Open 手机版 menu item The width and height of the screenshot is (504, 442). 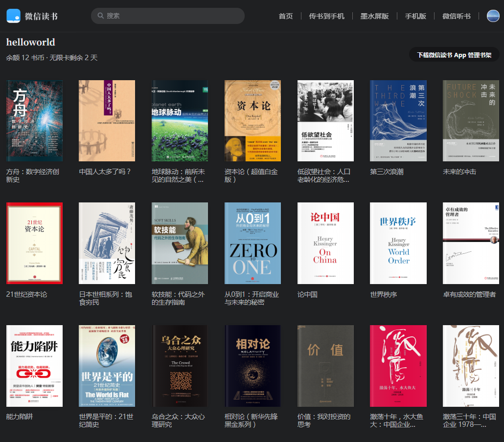coord(415,16)
